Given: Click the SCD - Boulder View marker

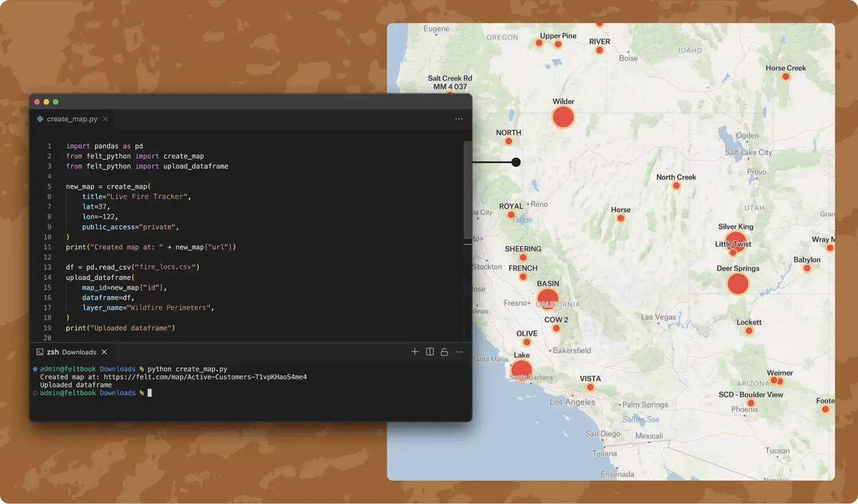Looking at the screenshot, I should (751, 403).
